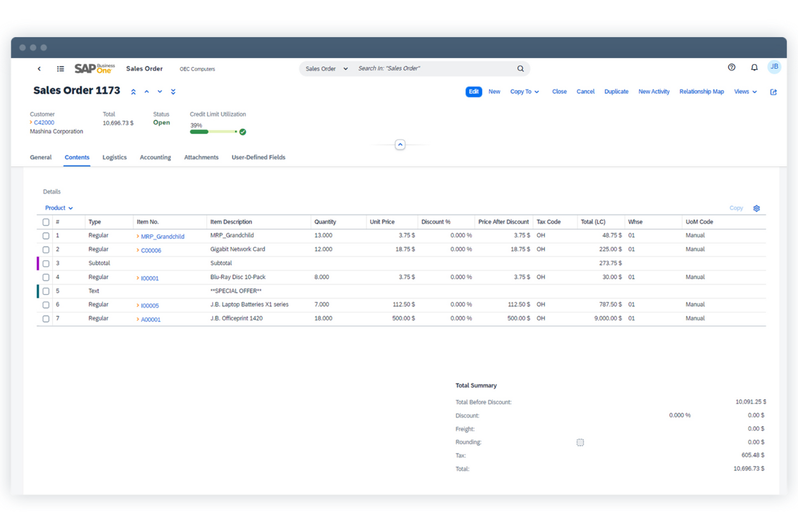
Task: Tick the select-all header checkbox
Action: [x=46, y=222]
